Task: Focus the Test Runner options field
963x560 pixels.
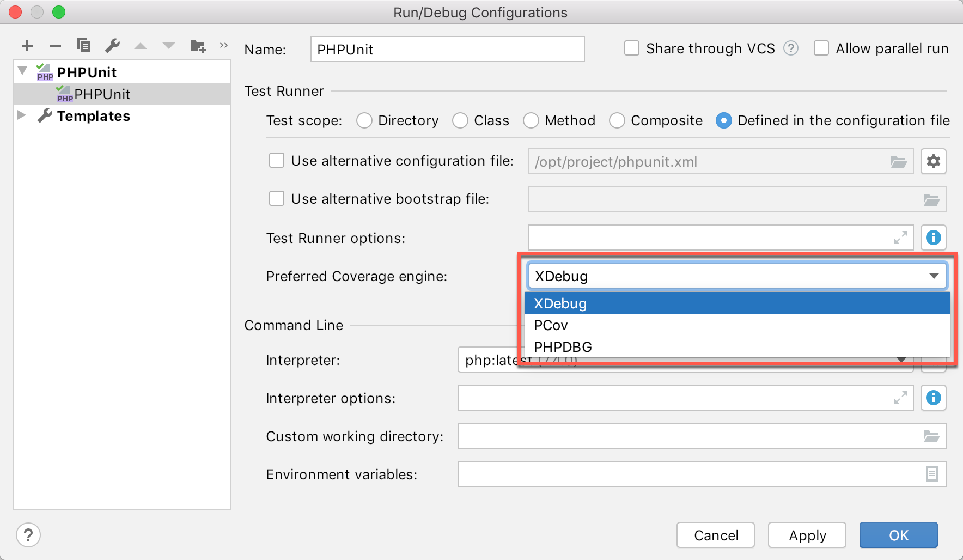Action: point(721,238)
